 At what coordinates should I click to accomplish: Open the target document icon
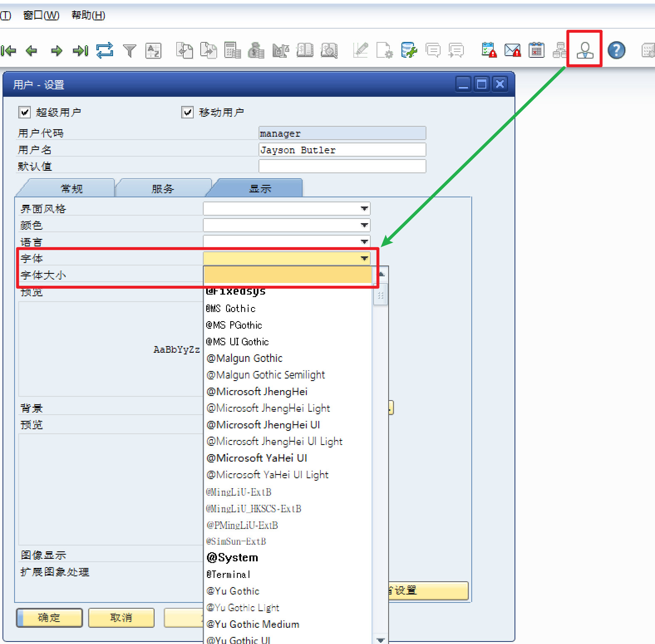209,50
